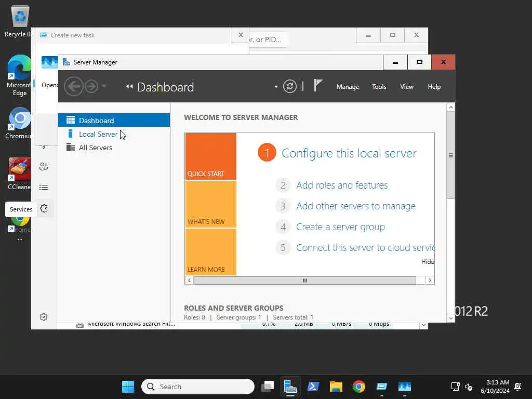Refresh the Server Manager dashboard
This screenshot has height=399, width=532.
click(x=290, y=86)
